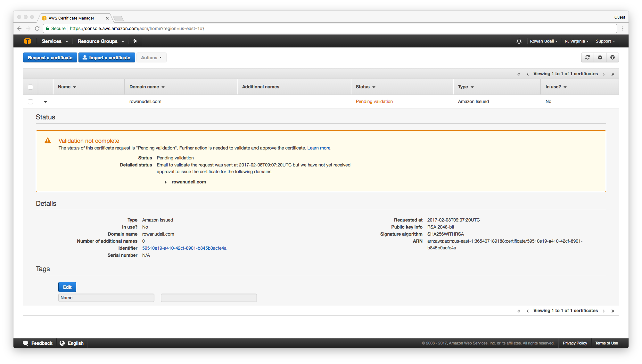
Task: Go to next page in top pagination
Action: click(604, 74)
